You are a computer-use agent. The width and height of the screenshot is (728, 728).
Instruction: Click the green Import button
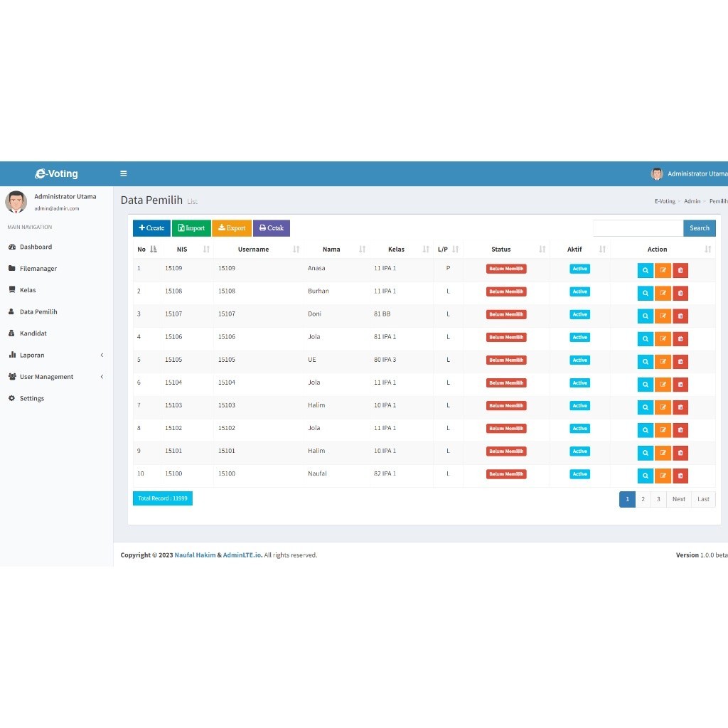(191, 228)
